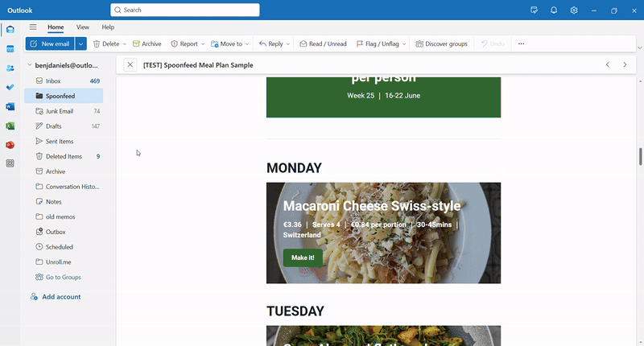
Task: Open the notifications bell icon
Action: [x=554, y=10]
